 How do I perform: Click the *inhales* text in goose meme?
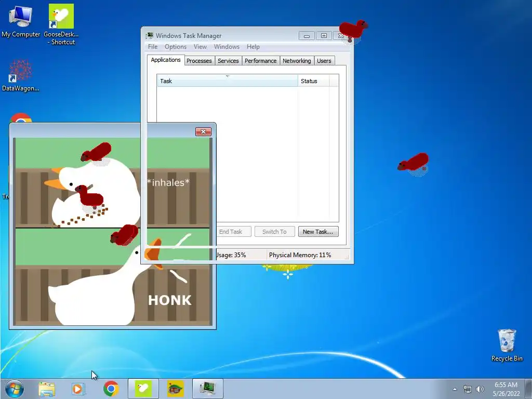pyautogui.click(x=168, y=182)
